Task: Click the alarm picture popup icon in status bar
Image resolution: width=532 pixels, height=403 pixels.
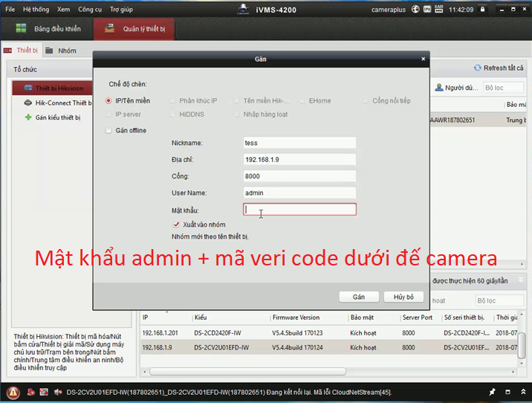Action: (x=44, y=392)
